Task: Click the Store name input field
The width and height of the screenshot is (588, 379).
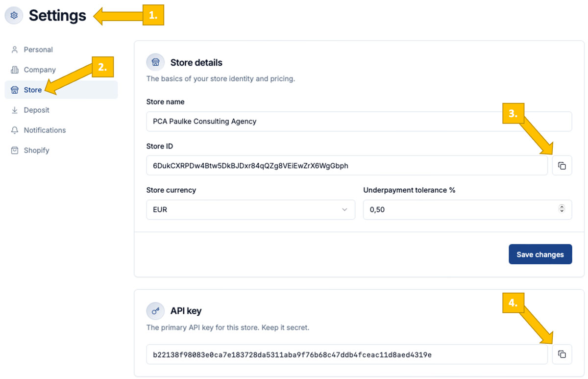Action: tap(359, 121)
